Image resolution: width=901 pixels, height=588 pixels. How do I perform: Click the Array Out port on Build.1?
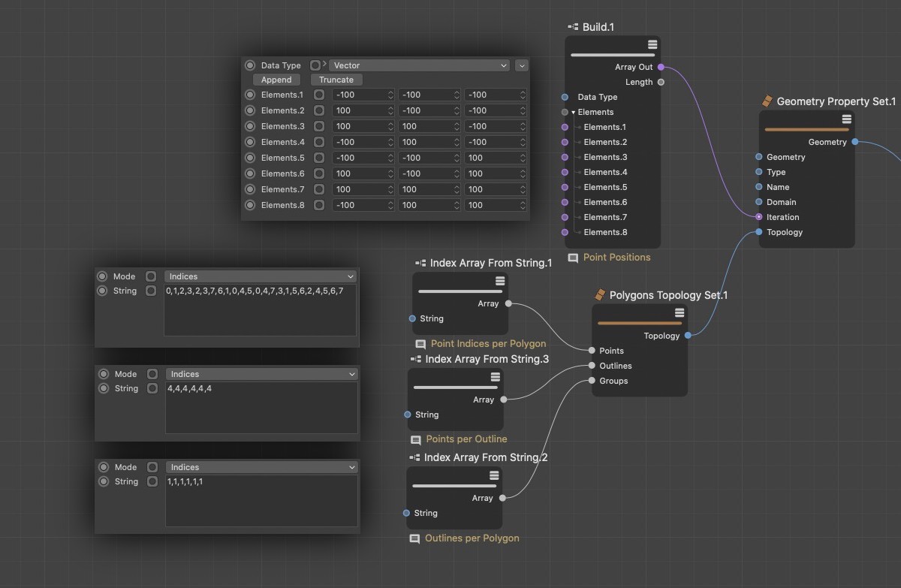coord(661,67)
